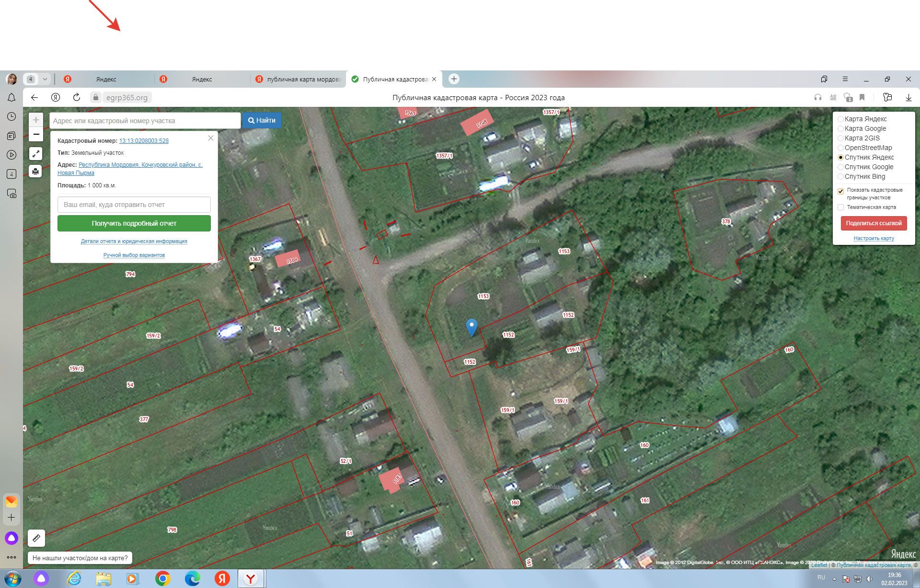Enable the Тематическая карта checkbox
Screen dimensions: 920x588
click(x=840, y=207)
